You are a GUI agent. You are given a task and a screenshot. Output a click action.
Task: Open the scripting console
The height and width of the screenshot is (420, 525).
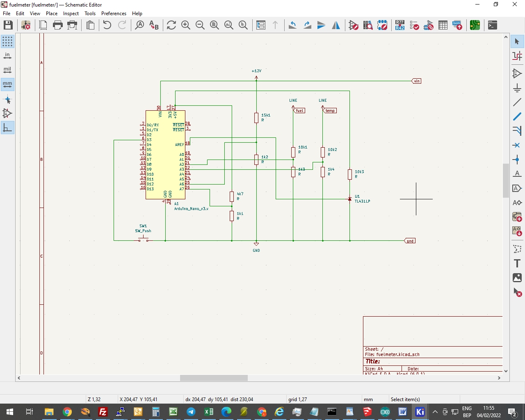[x=493, y=25]
